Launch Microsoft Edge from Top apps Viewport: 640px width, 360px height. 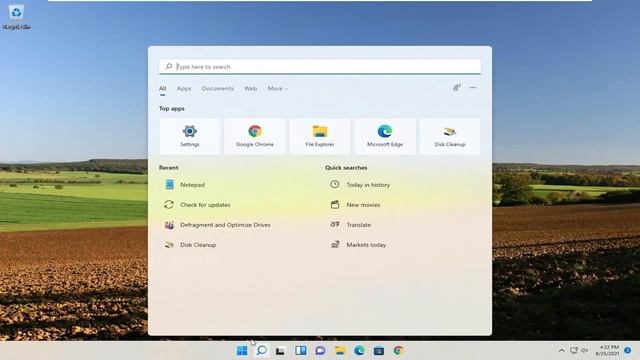coord(385,136)
